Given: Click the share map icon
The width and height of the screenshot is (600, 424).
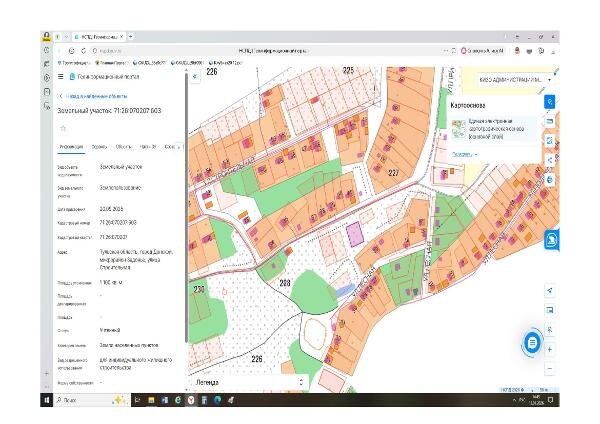Looking at the screenshot, I should pos(549,160).
